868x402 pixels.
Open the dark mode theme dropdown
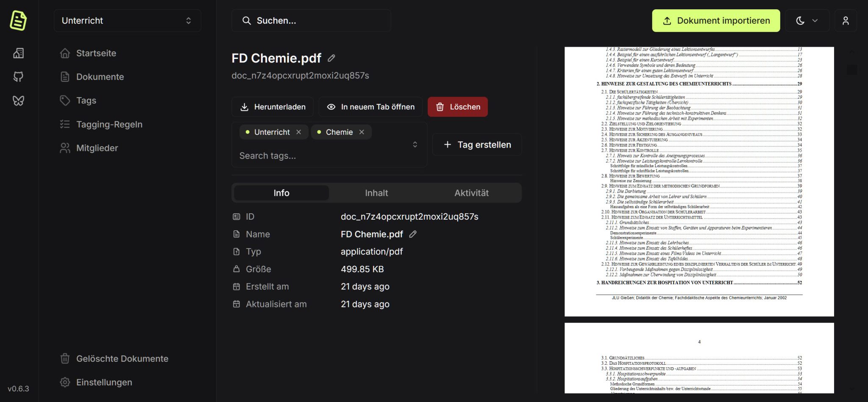(x=807, y=21)
